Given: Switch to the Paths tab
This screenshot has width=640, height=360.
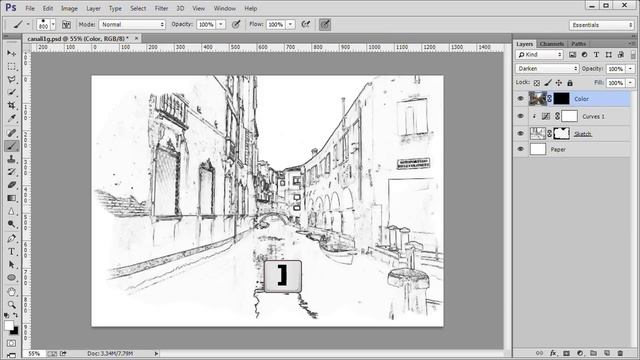Looking at the screenshot, I should click(578, 44).
